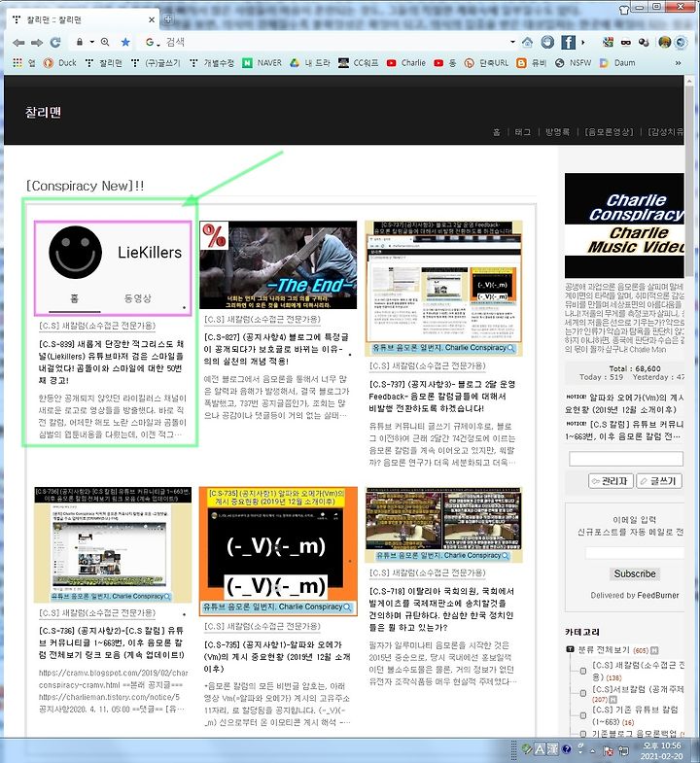Open the C.S-718 이탈리아 국회의원 post title
700x763 pixels.
[x=441, y=609]
